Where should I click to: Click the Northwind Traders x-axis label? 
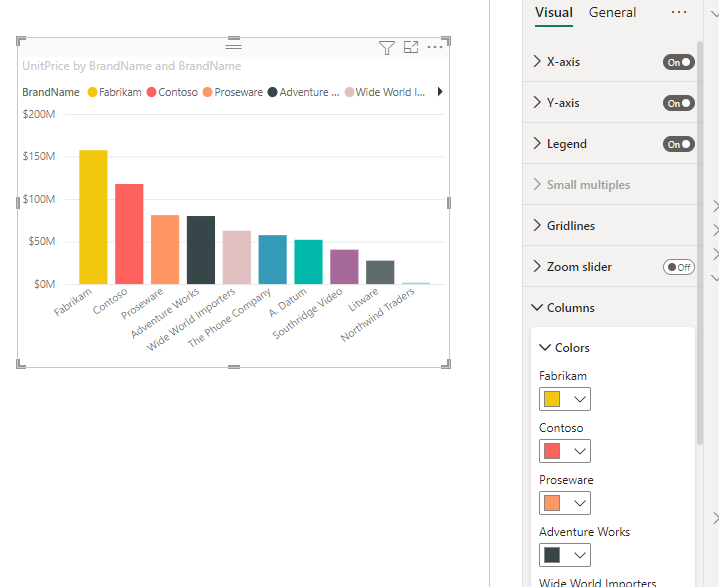pos(378,315)
